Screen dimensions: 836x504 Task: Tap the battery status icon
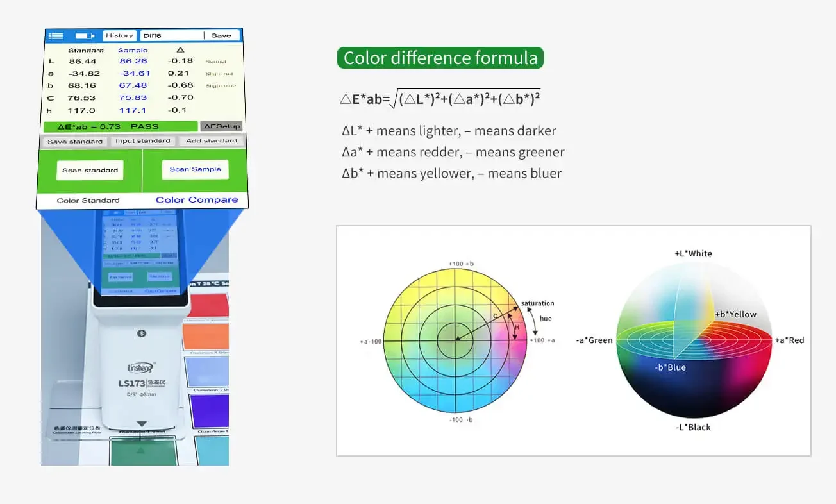[85, 36]
